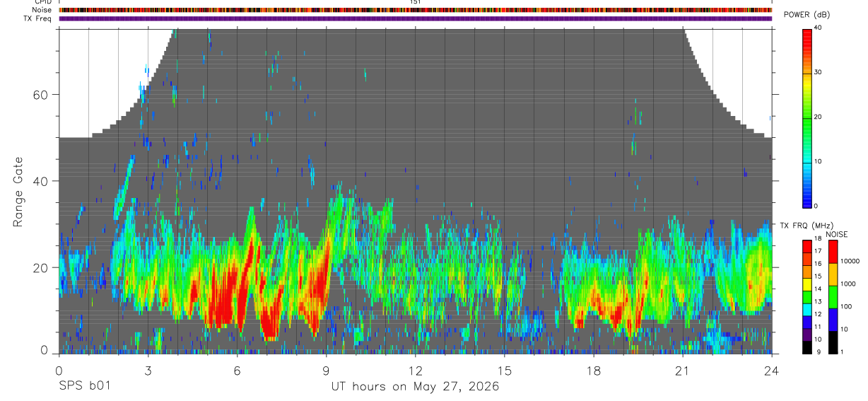Viewport: 868px width, 401px height.
Task: Click the 12 UT hour axis label
Action: pyautogui.click(x=415, y=371)
